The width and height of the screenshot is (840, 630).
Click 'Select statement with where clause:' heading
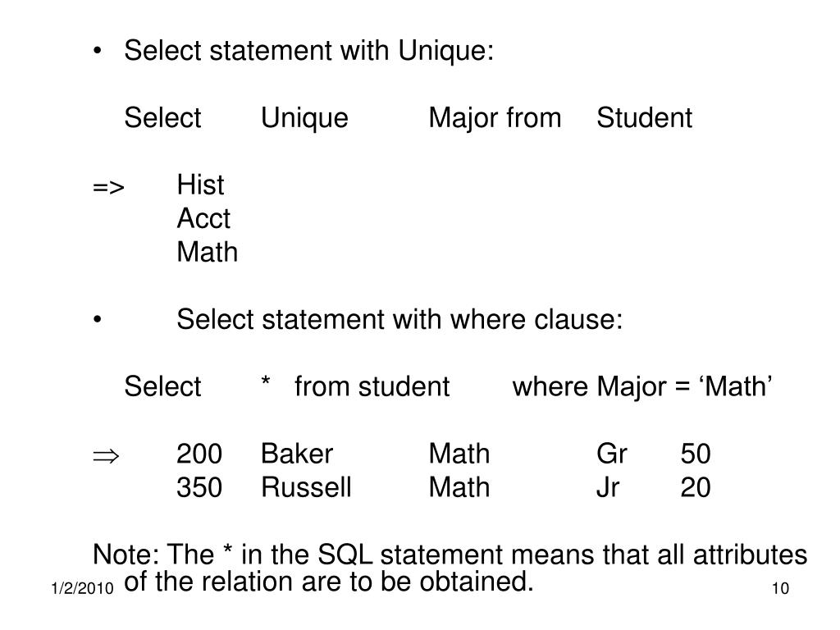click(x=399, y=320)
